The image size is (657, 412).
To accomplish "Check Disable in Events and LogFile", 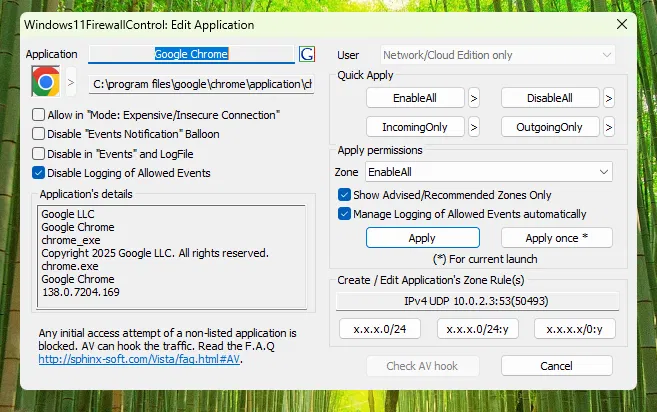I will 39,153.
